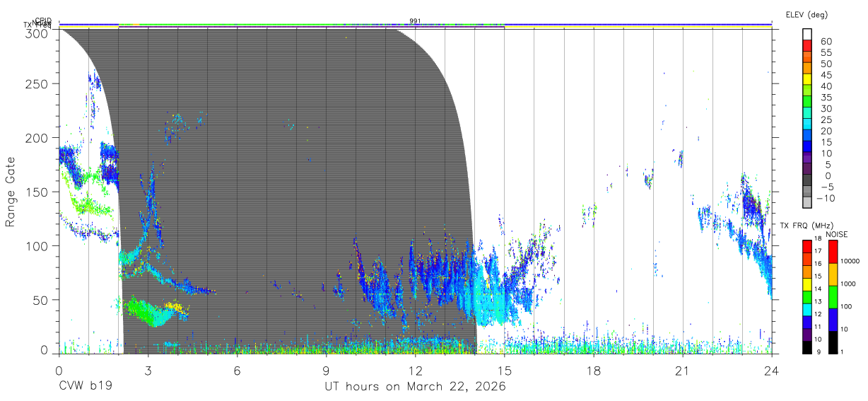Click the white top swatch of the ELEV colorbar
Viewport: 868px width, 401px height.
tap(807, 34)
